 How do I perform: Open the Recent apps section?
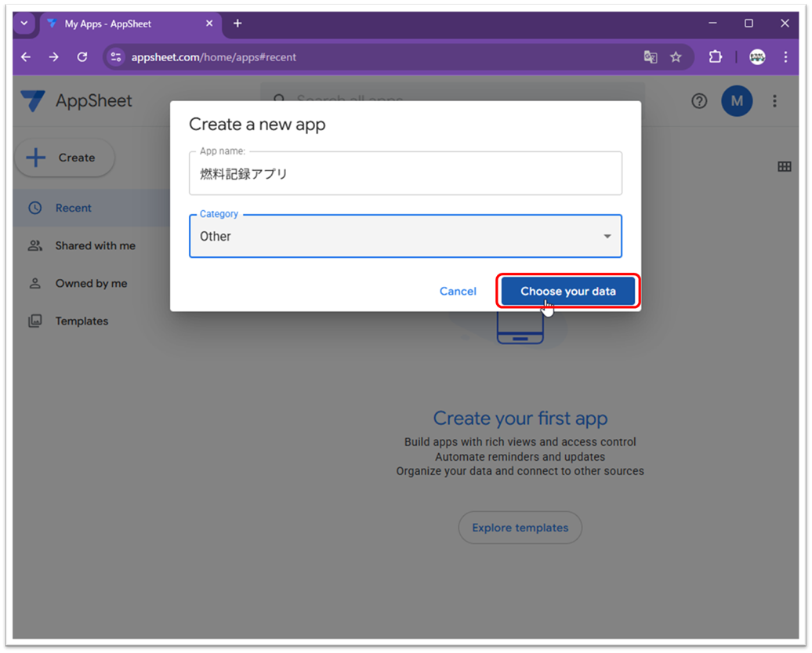coord(73,208)
